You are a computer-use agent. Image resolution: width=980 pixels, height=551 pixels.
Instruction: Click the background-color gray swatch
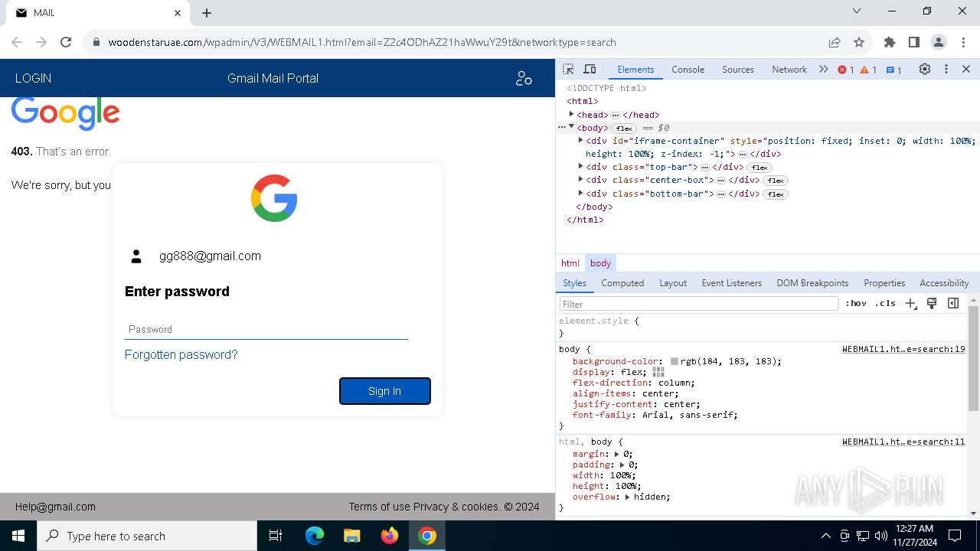click(675, 361)
